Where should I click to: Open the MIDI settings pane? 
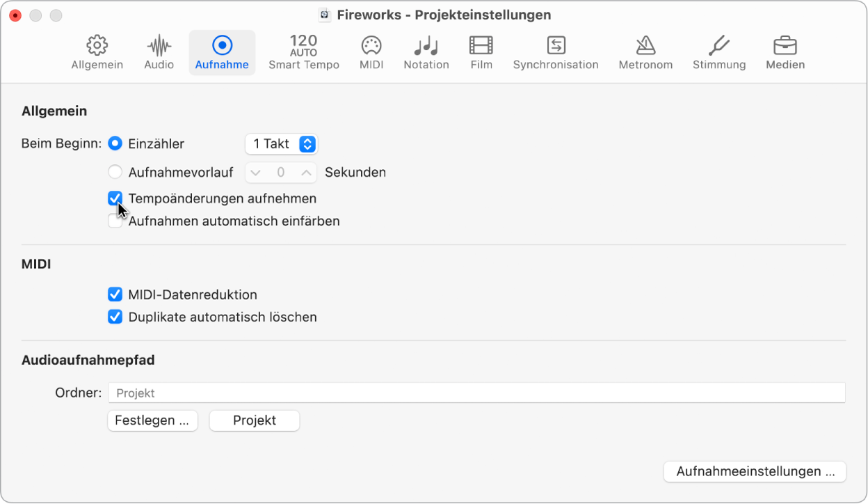[x=371, y=52]
